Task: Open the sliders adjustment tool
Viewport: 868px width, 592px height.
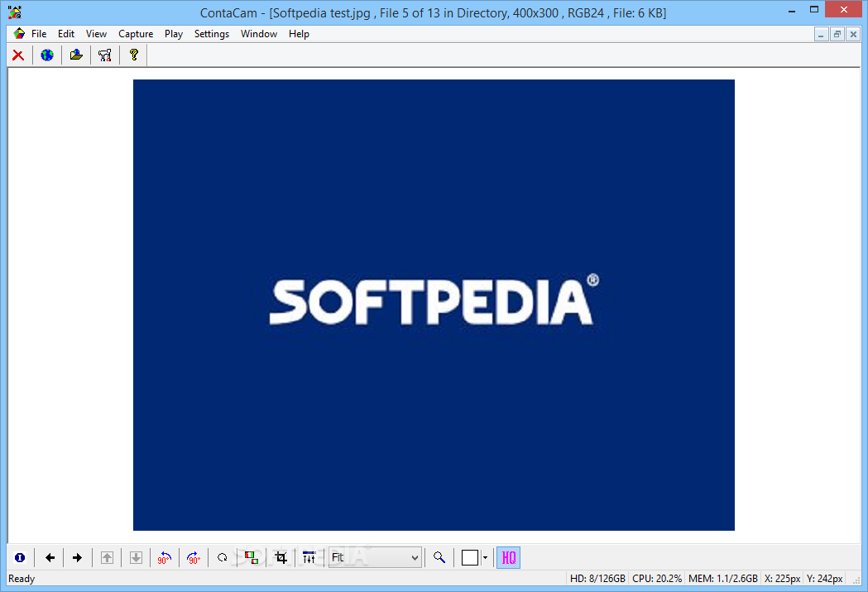Action: tap(309, 558)
